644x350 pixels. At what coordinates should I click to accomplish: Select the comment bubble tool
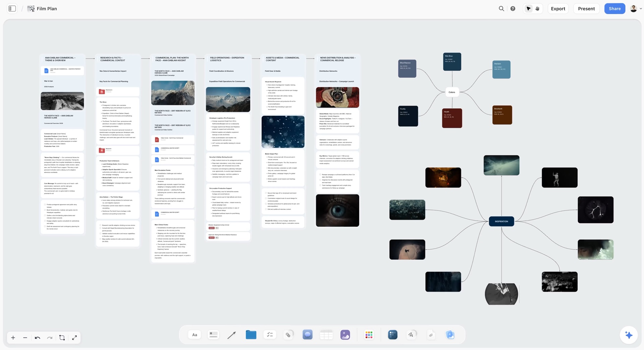coord(307,335)
